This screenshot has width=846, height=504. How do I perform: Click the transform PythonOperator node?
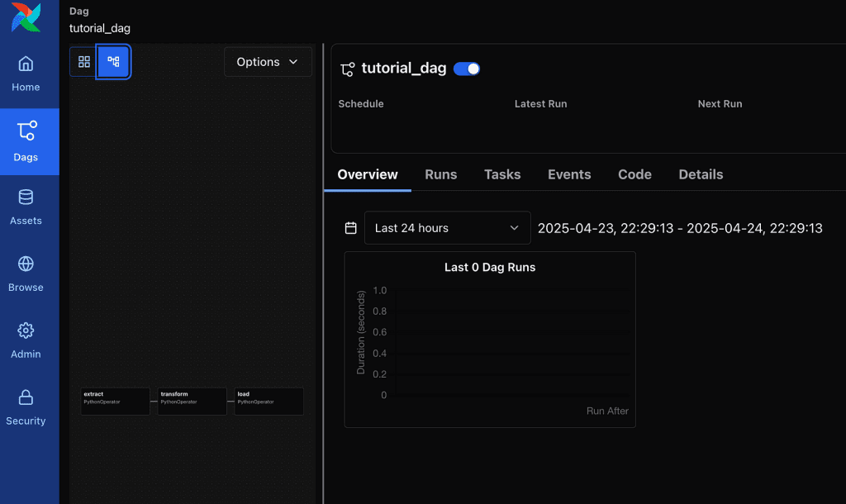pos(192,401)
